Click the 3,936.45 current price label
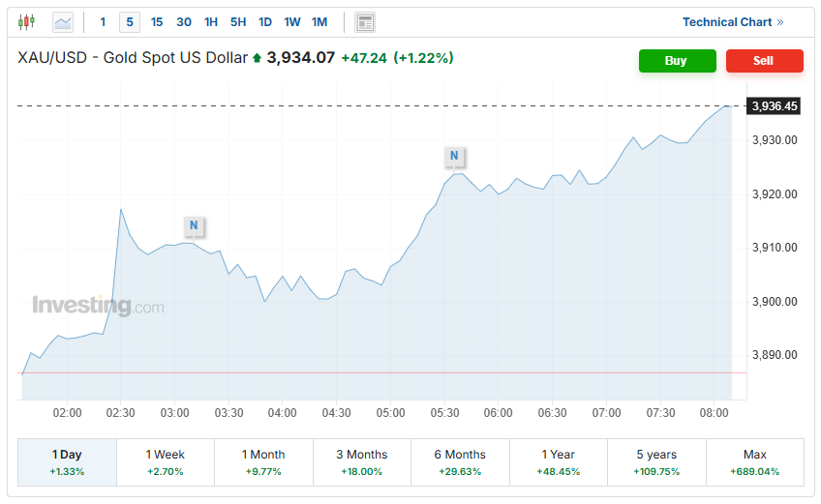The image size is (821, 504). pyautogui.click(x=774, y=105)
